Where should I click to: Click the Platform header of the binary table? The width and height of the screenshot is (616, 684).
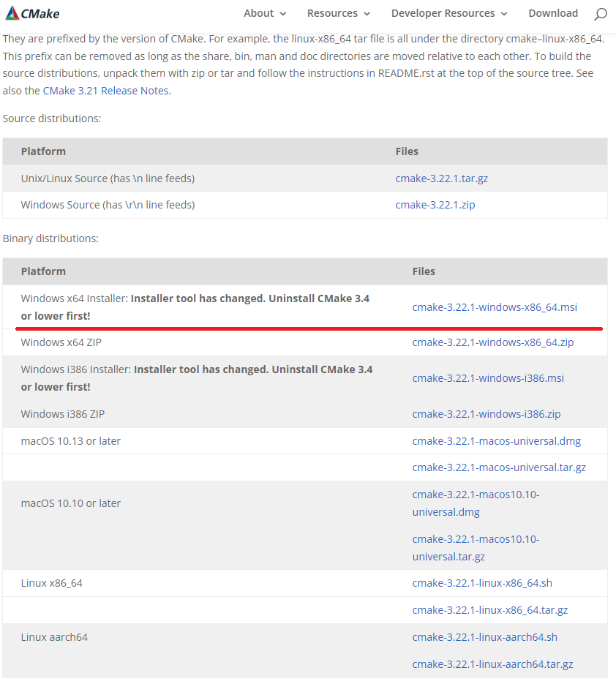pos(43,271)
